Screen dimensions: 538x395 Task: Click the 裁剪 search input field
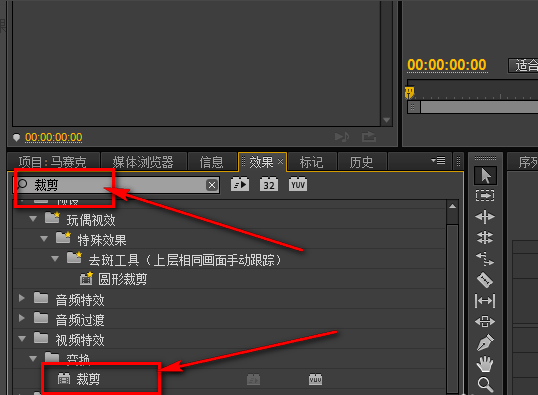pos(117,185)
